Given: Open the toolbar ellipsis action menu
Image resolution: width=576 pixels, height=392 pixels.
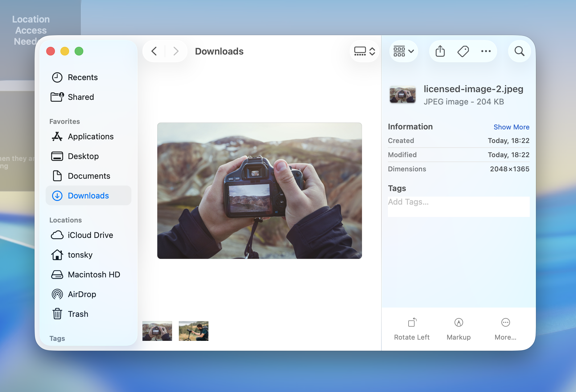Looking at the screenshot, I should click(486, 51).
